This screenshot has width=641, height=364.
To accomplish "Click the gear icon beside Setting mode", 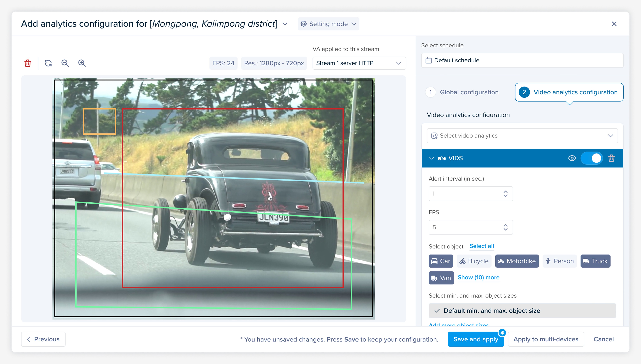I will 303,24.
